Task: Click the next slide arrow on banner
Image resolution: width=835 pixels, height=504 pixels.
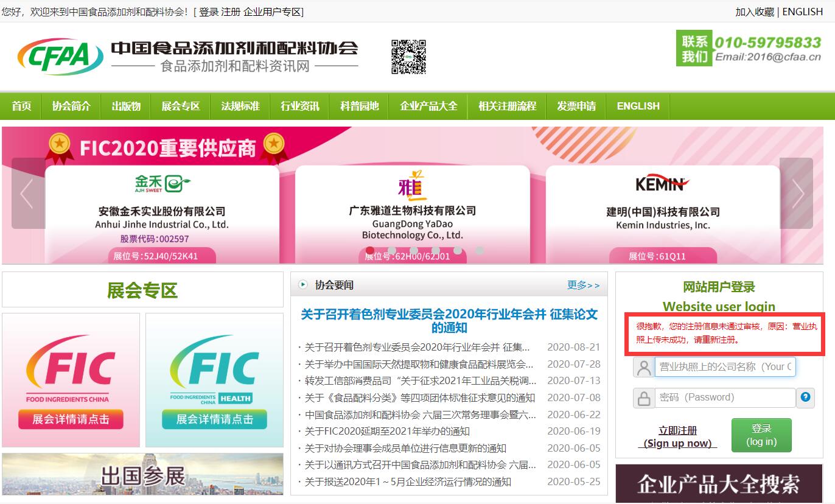Action: point(796,194)
